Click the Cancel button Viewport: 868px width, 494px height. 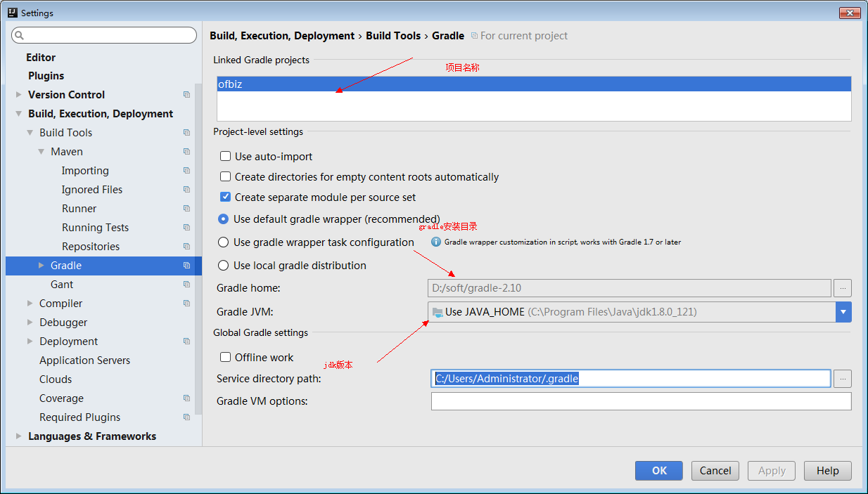tap(715, 471)
